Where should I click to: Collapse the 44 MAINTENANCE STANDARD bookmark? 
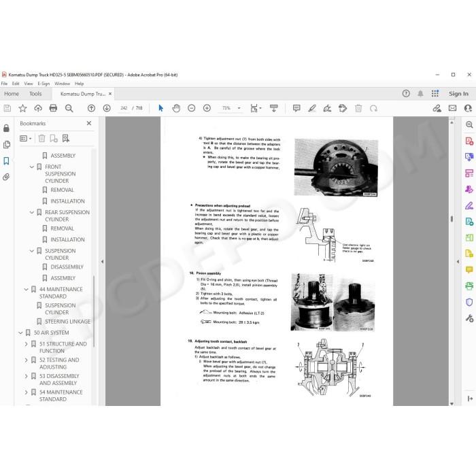coord(26,289)
